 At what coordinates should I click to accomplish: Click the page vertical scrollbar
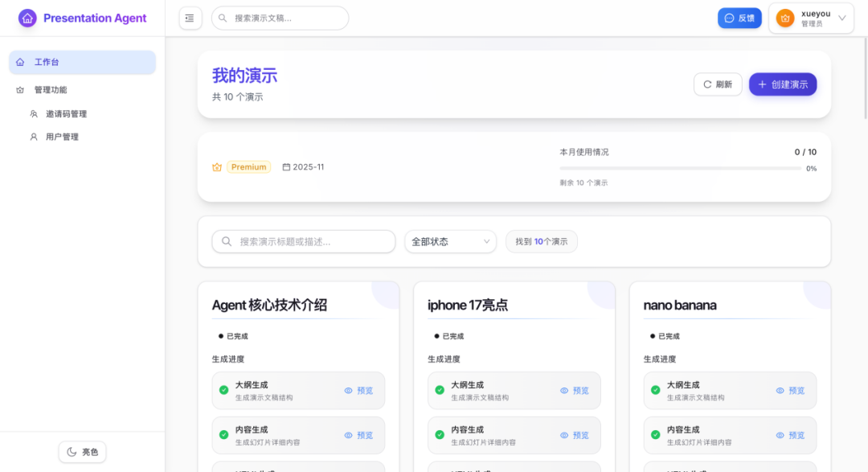pyautogui.click(x=865, y=77)
